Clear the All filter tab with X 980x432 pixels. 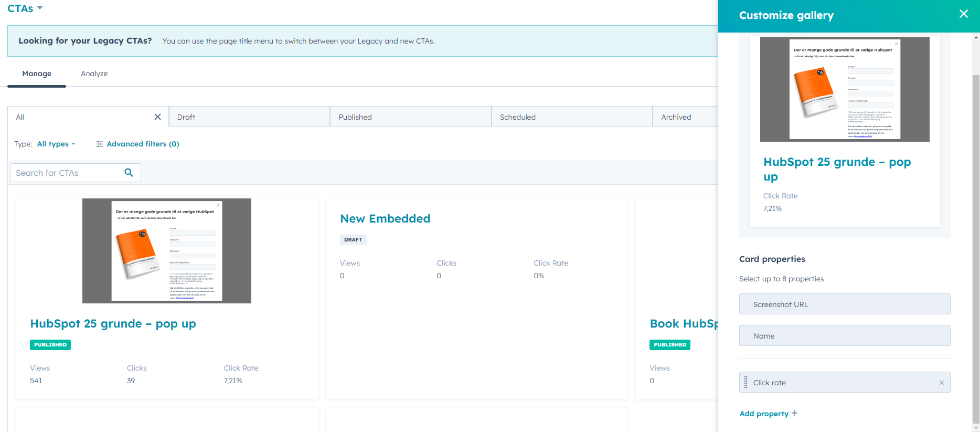coord(157,117)
